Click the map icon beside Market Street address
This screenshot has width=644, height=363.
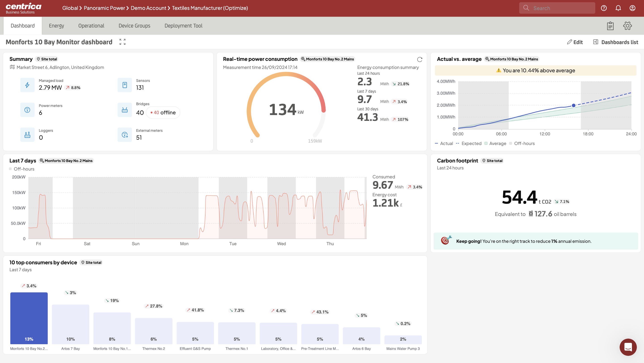point(12,67)
